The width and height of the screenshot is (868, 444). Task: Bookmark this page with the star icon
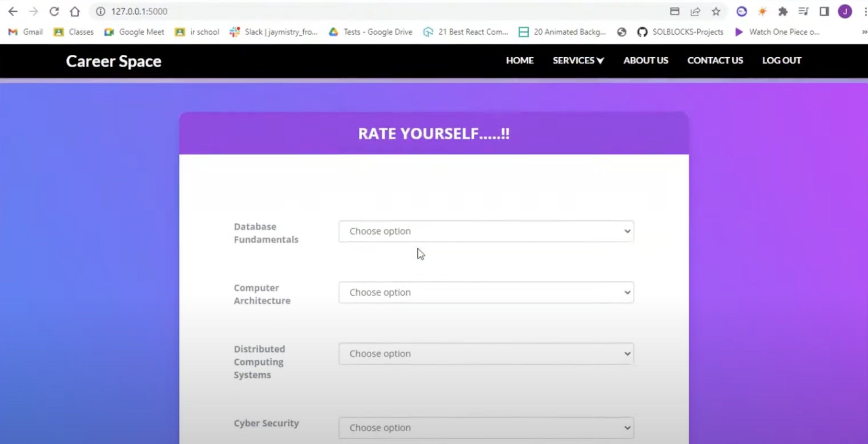point(716,12)
